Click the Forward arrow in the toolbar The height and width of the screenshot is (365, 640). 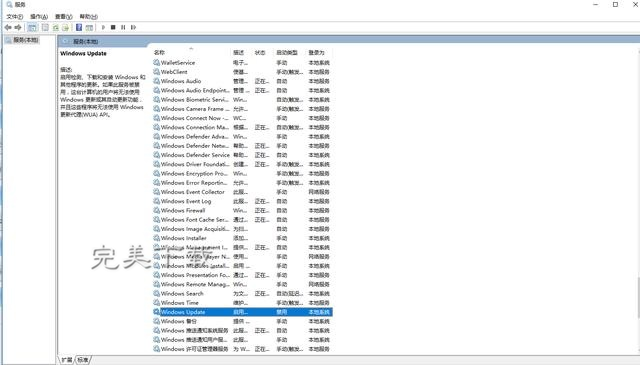pos(18,27)
